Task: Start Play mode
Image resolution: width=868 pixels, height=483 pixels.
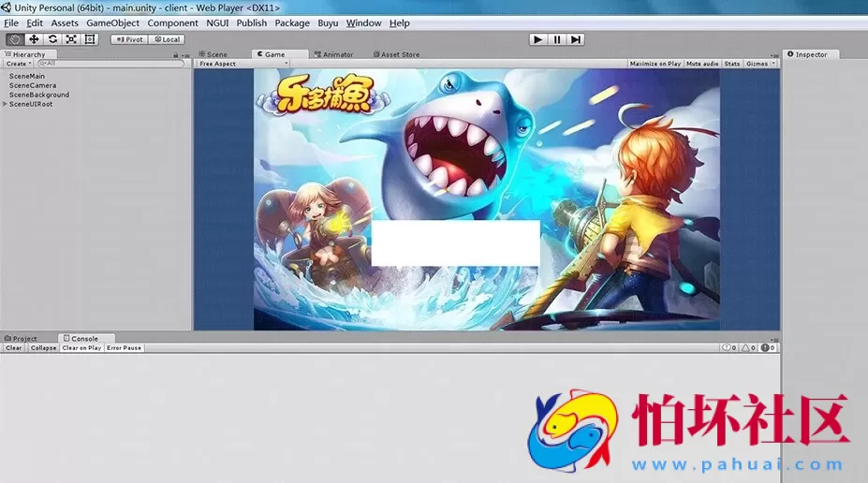Action: coord(537,39)
